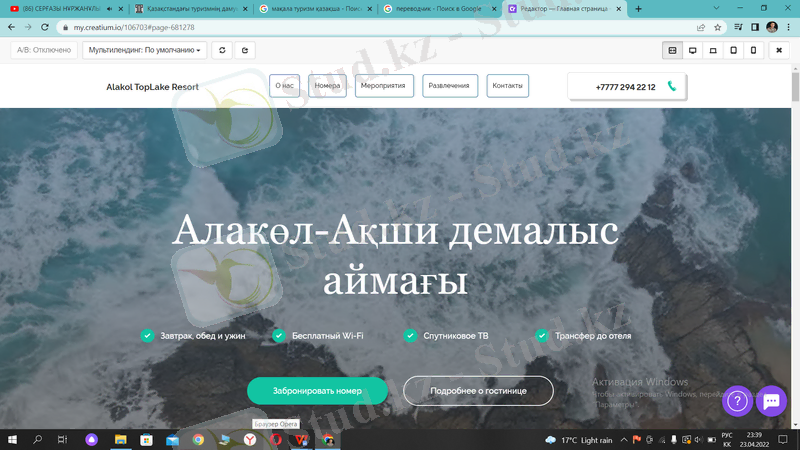Screen dimensions: 800x450
Task: Mute the YouTube tab audio icon
Action: 109,9
